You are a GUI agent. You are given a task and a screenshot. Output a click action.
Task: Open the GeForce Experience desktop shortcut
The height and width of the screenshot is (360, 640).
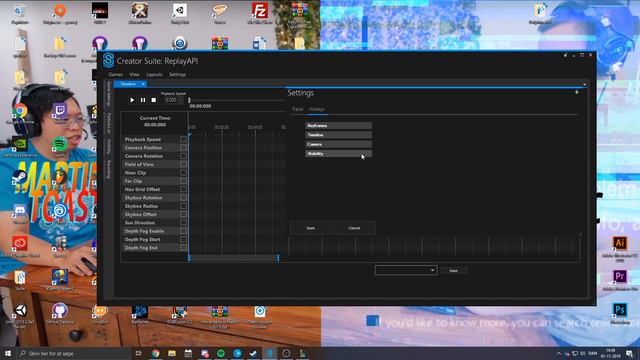coord(20,147)
